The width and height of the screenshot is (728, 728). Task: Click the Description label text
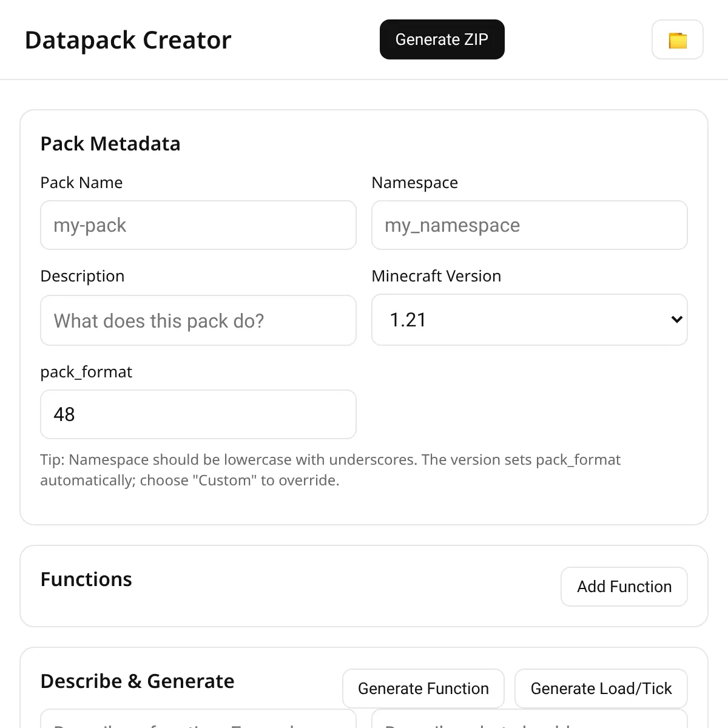[83, 276]
